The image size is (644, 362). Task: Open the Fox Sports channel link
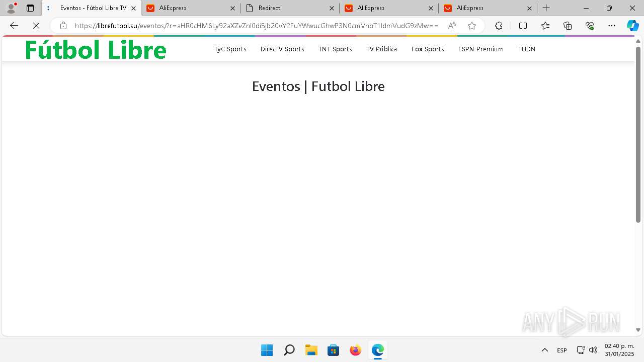pos(428,49)
